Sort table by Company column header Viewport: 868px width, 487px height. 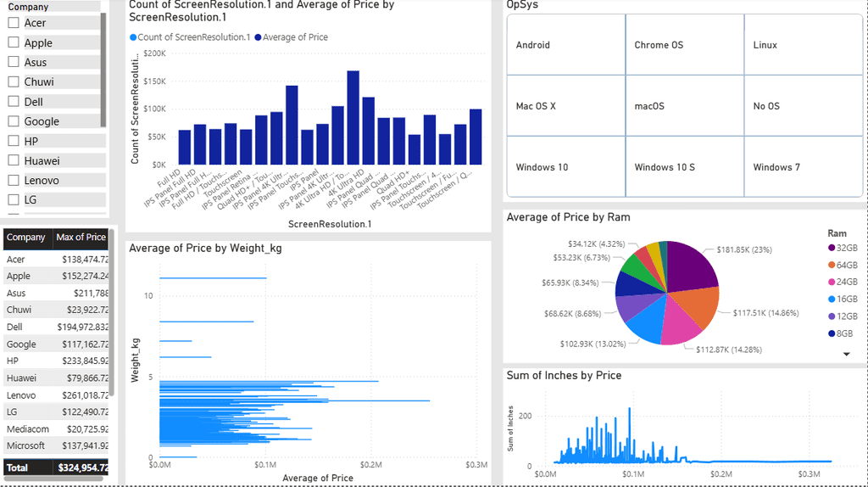pos(26,237)
